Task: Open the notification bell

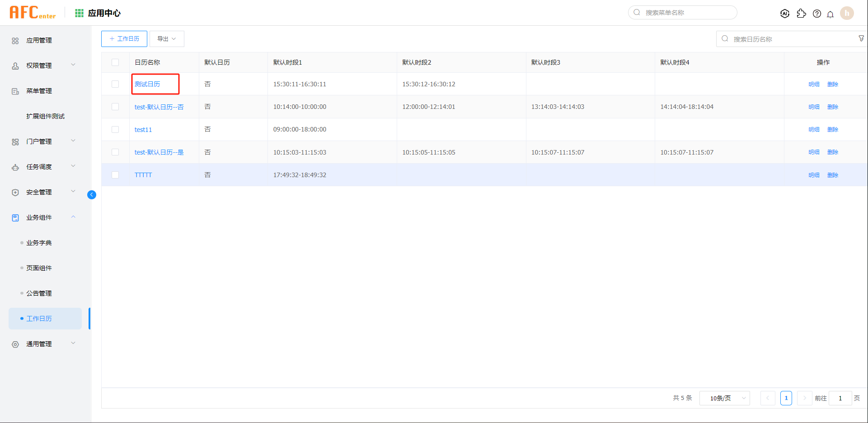Action: pyautogui.click(x=830, y=14)
